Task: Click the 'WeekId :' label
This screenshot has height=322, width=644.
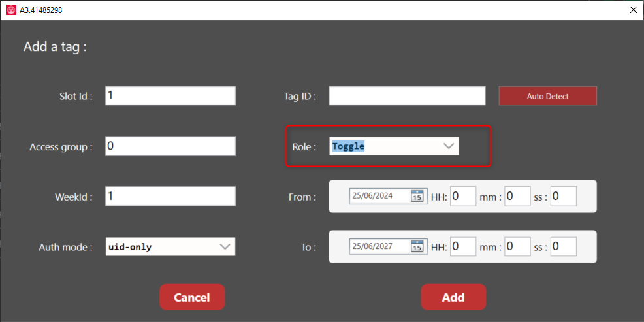Action: click(74, 197)
